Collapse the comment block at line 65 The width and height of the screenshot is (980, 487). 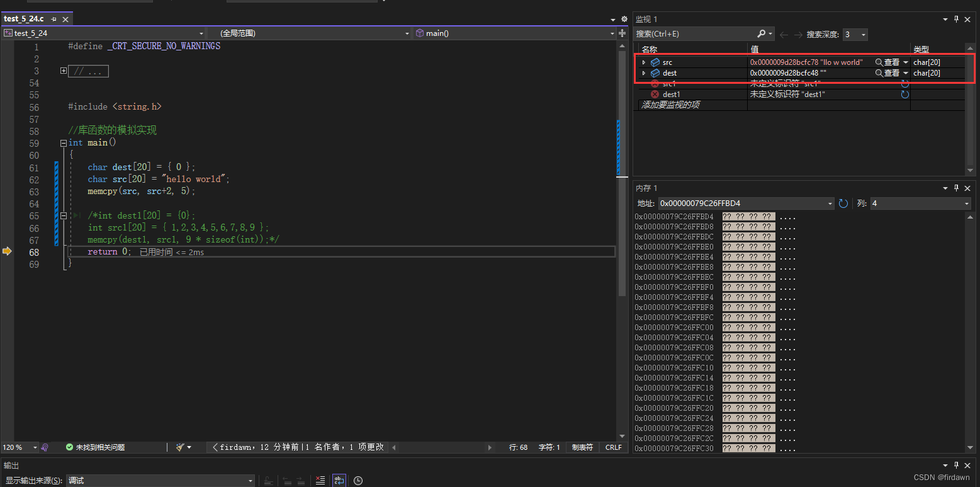click(x=64, y=215)
